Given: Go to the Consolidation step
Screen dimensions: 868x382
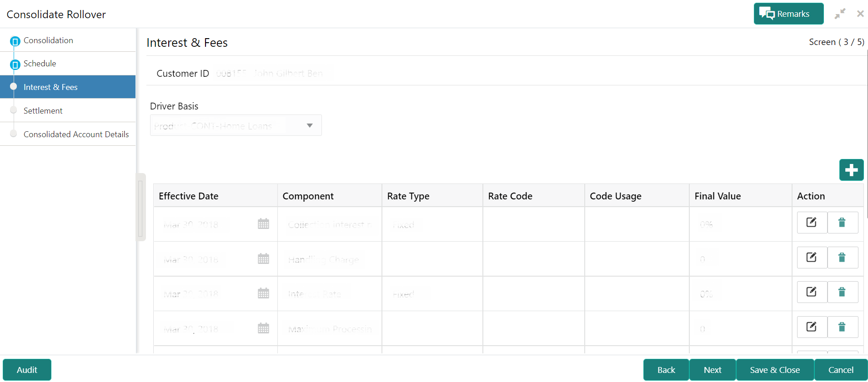Looking at the screenshot, I should (48, 40).
